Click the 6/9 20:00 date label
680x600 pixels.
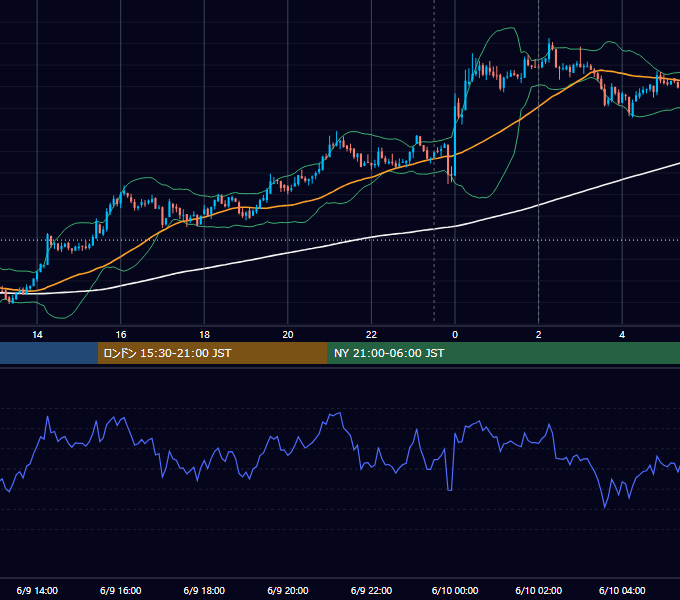(288, 590)
